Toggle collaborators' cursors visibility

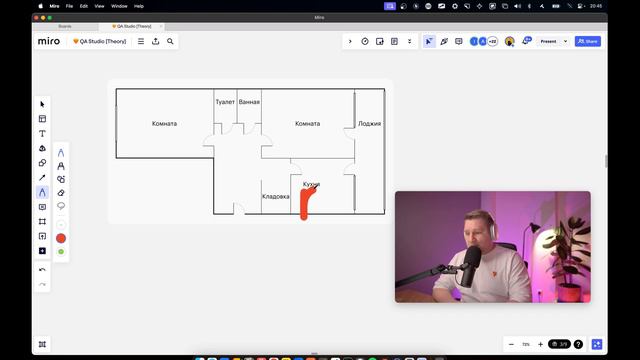pyautogui.click(x=429, y=41)
